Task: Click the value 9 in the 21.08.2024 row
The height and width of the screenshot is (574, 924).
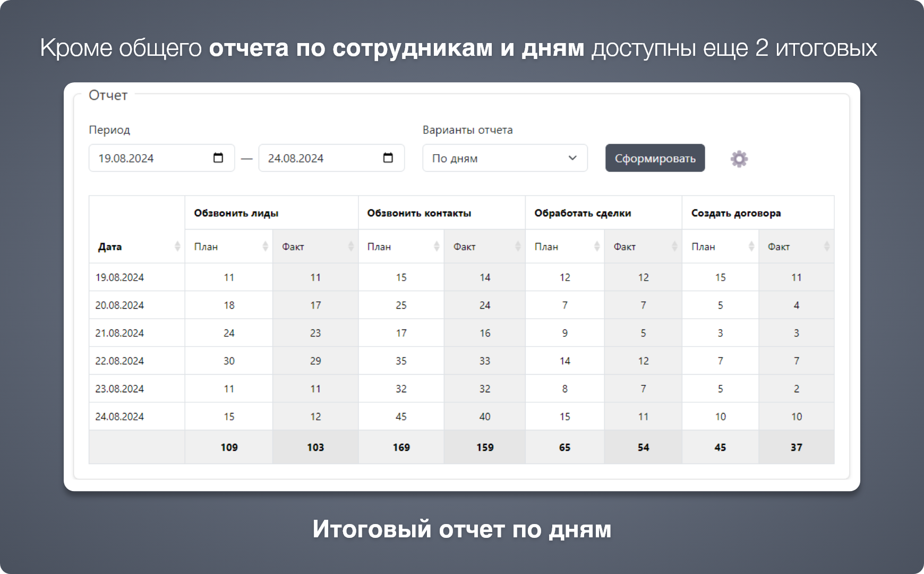Action: pyautogui.click(x=565, y=333)
